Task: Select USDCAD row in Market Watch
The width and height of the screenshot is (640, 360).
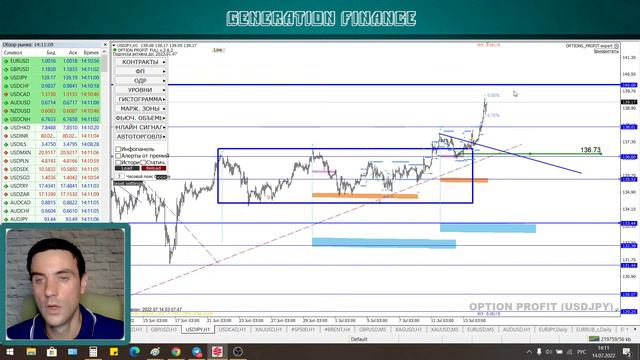Action: 51,94
